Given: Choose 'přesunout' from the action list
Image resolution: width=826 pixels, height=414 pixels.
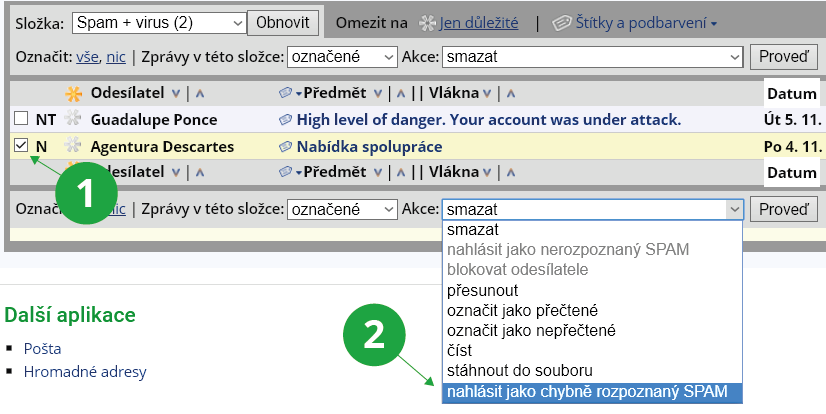Looking at the screenshot, I should 482,290.
